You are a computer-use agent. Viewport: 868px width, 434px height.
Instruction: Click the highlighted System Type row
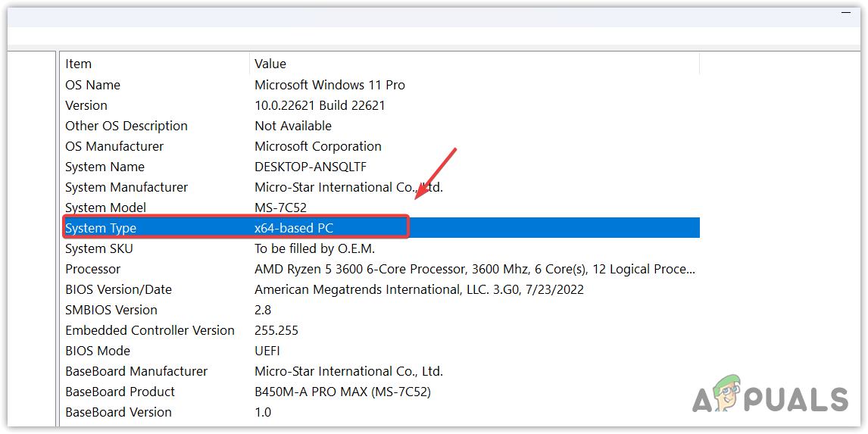click(x=101, y=228)
